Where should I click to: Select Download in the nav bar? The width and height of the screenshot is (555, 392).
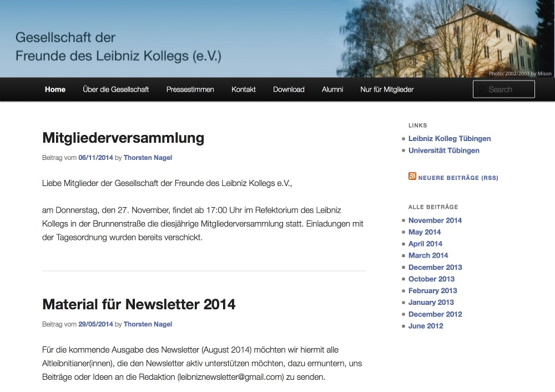pos(289,89)
